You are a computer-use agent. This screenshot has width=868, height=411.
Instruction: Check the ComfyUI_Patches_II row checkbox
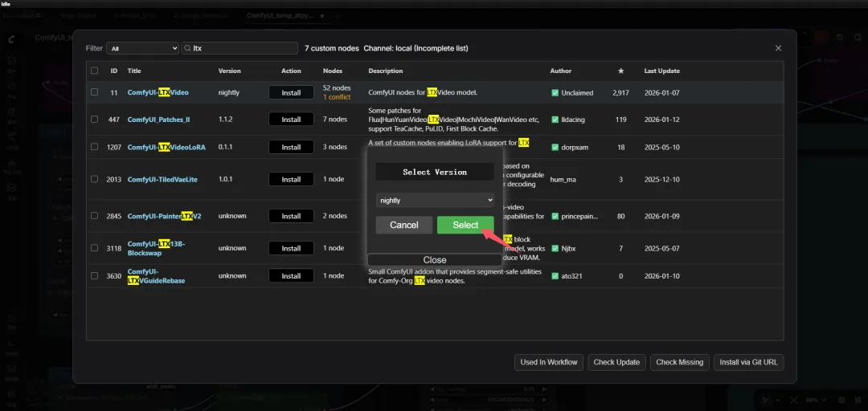pyautogui.click(x=94, y=119)
